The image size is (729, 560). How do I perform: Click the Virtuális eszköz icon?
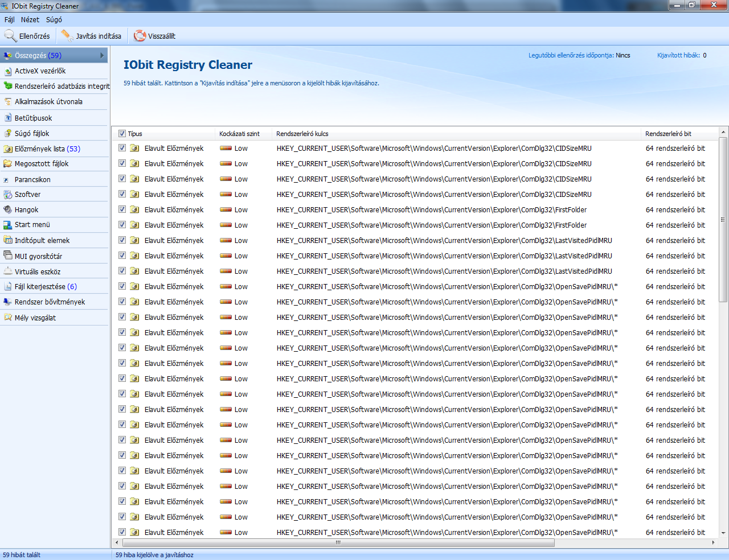[8, 271]
